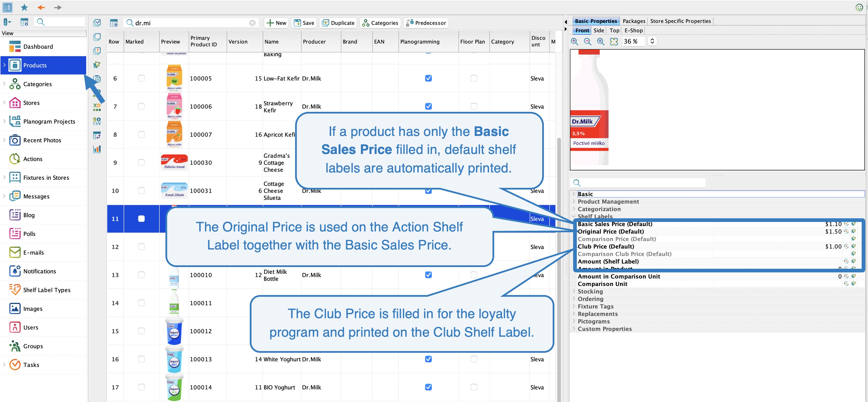Expand Planogram Projects chevron

[4, 121]
